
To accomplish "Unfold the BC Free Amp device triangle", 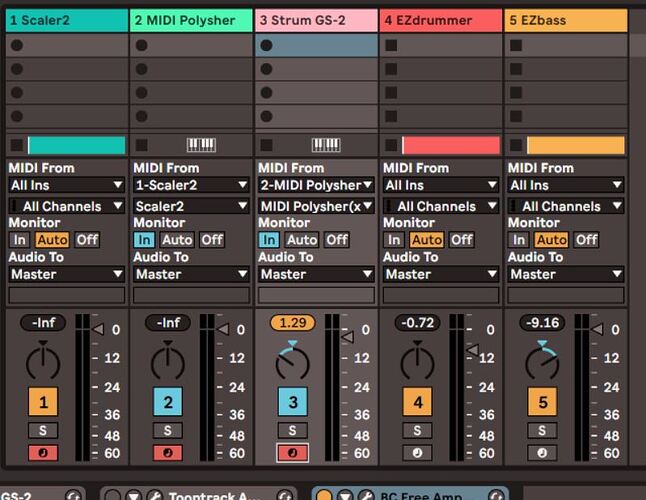I will [x=345, y=495].
